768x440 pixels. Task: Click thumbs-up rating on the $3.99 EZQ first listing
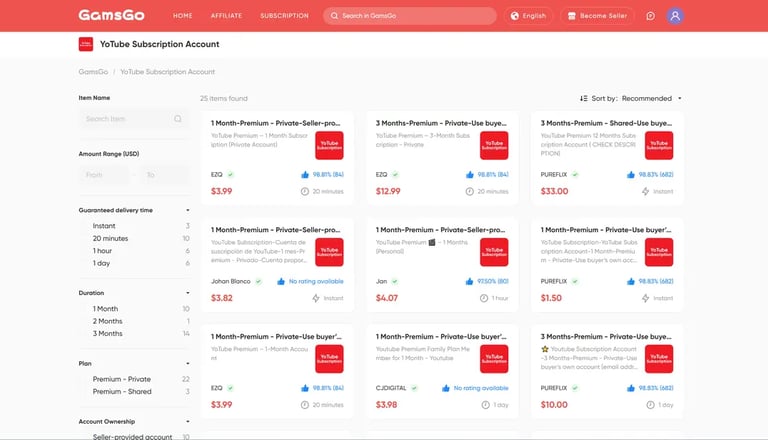coord(305,174)
